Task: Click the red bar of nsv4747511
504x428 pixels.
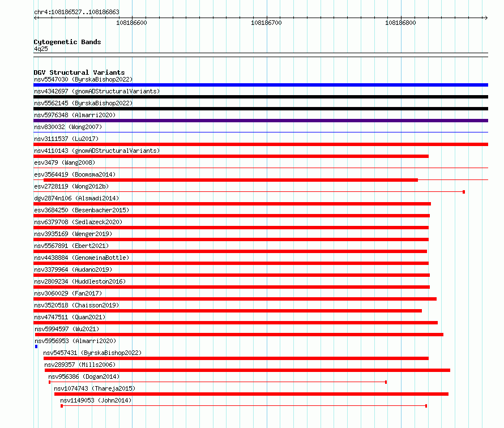Action: (235, 323)
